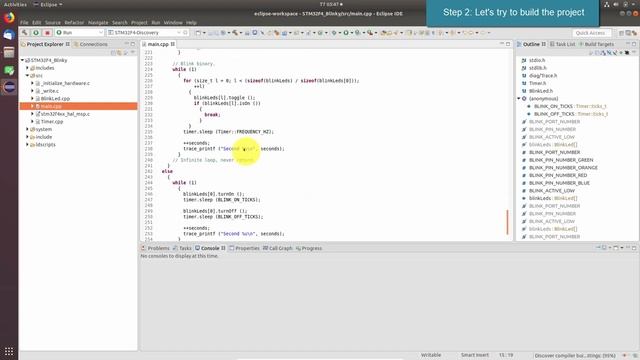Click Discover compiler progress text in status bar
This screenshot has height=360, width=640.
tap(576, 356)
